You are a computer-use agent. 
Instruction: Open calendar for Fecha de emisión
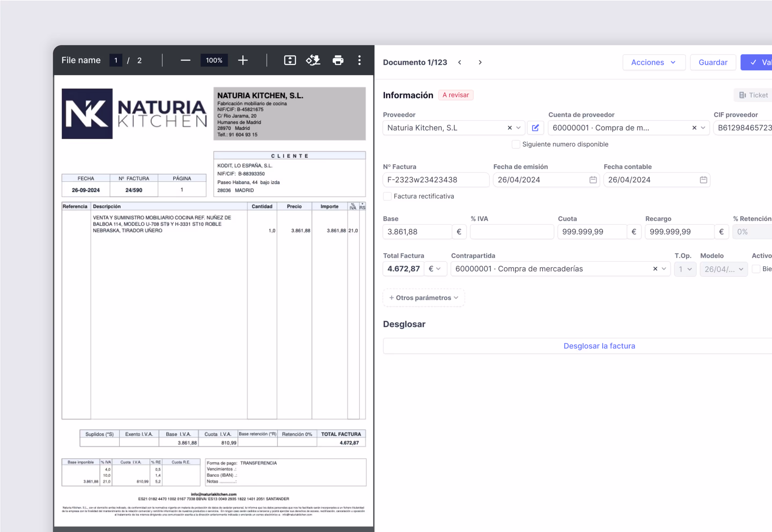[x=593, y=180]
